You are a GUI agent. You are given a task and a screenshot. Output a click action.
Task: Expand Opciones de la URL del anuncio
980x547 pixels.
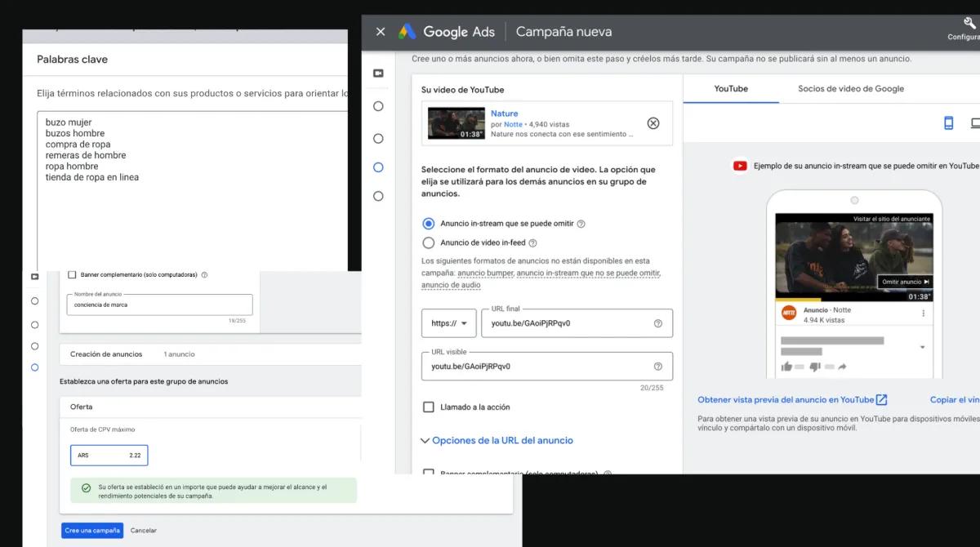[497, 441]
